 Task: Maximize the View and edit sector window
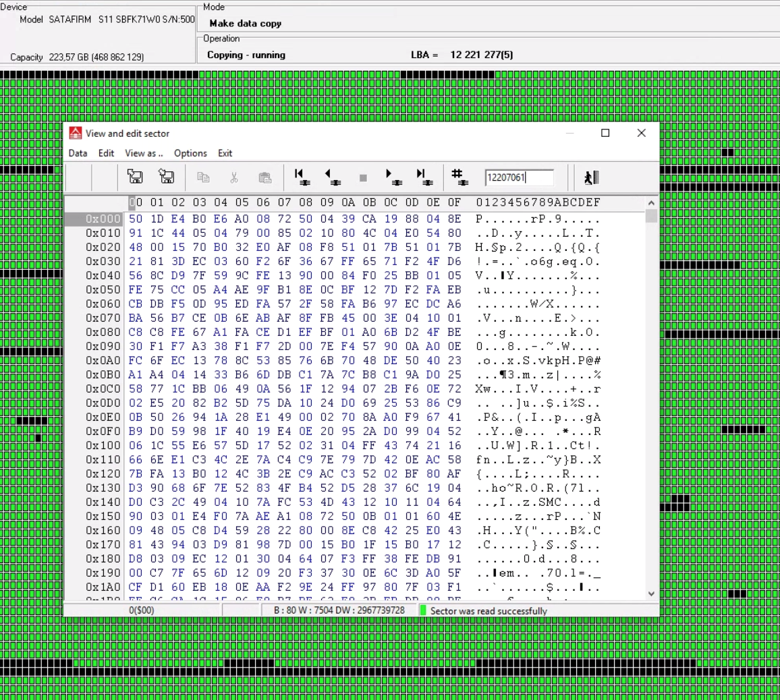pyautogui.click(x=605, y=133)
